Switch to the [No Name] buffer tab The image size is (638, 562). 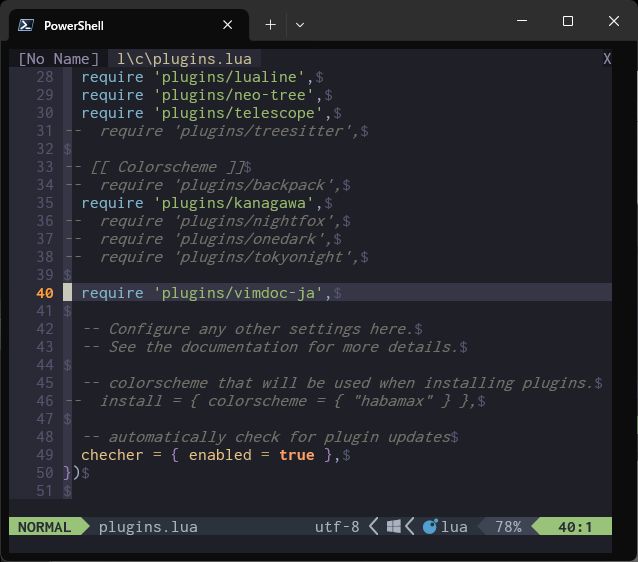pyautogui.click(x=59, y=59)
